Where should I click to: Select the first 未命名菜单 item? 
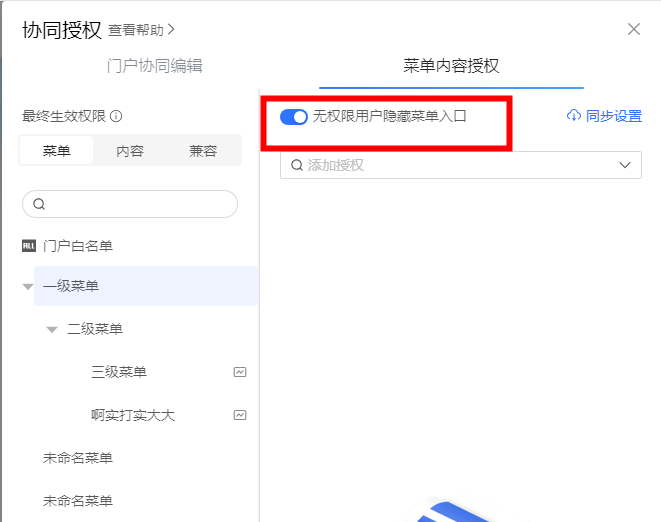pos(78,458)
